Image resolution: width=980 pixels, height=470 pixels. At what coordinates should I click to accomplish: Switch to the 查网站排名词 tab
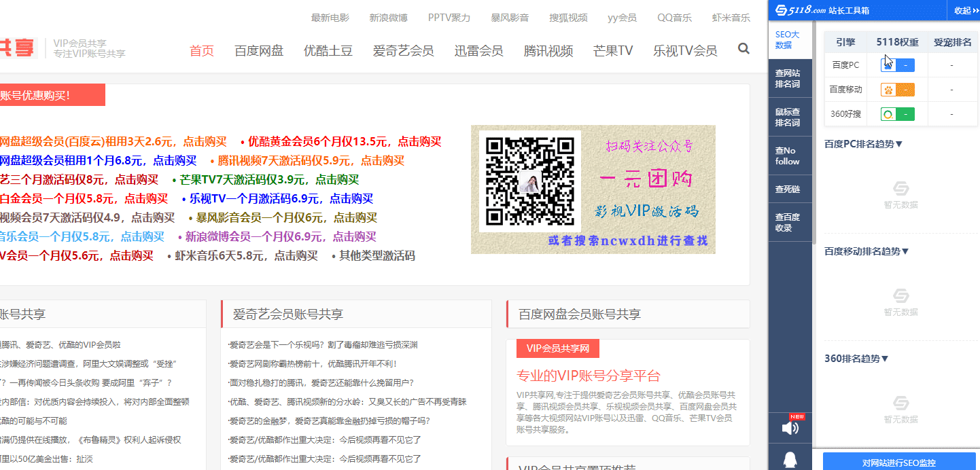click(788, 79)
